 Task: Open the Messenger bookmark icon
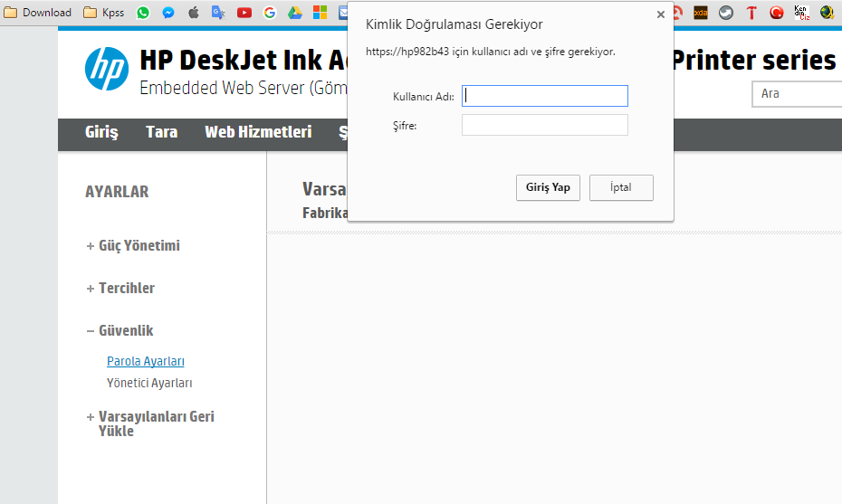[x=168, y=13]
